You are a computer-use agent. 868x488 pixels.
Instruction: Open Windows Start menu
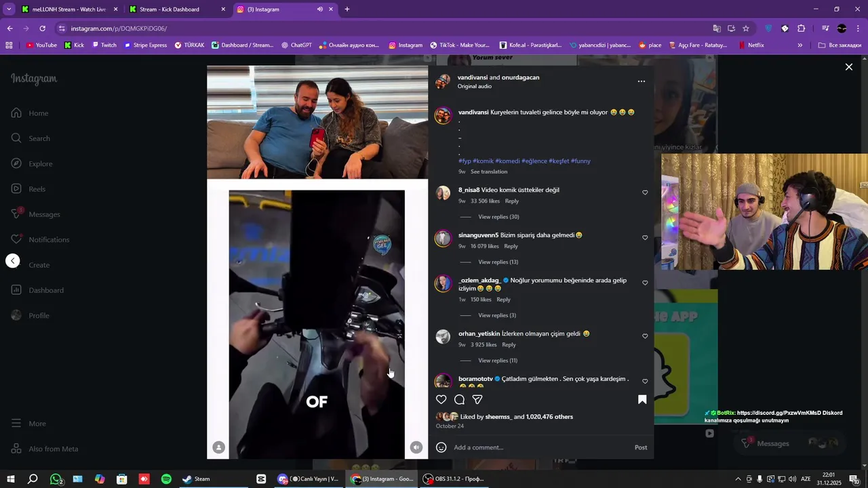pyautogui.click(x=11, y=479)
